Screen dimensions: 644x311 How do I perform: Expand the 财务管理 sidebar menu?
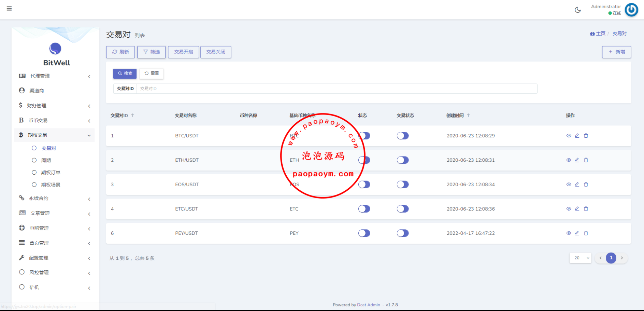(55, 106)
